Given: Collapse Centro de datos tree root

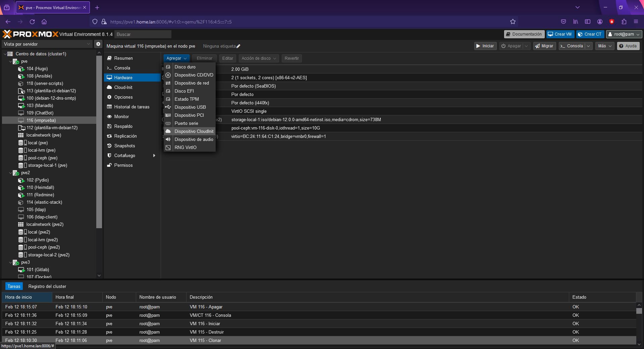Looking at the screenshot, I should [5, 54].
